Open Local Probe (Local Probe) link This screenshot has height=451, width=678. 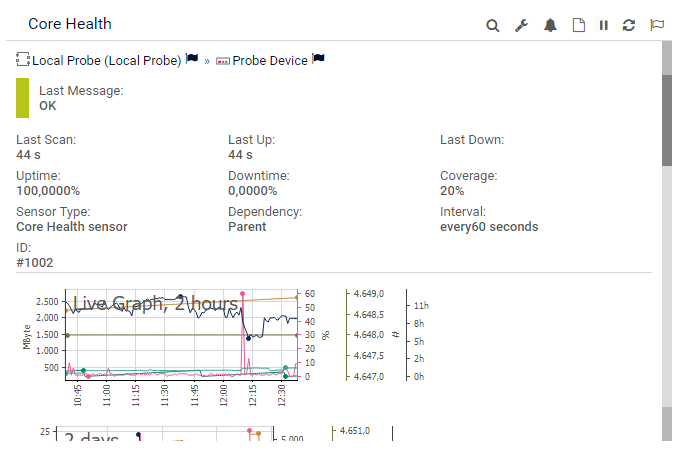coord(107,61)
